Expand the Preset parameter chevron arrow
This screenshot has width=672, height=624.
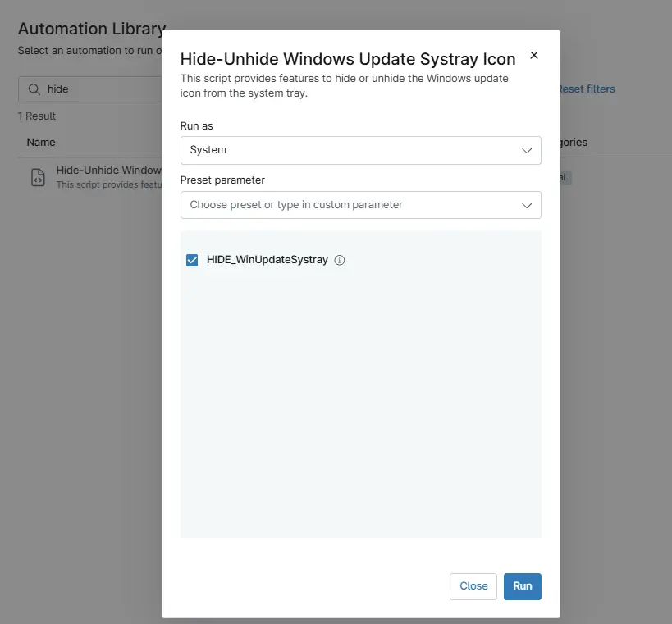527,205
